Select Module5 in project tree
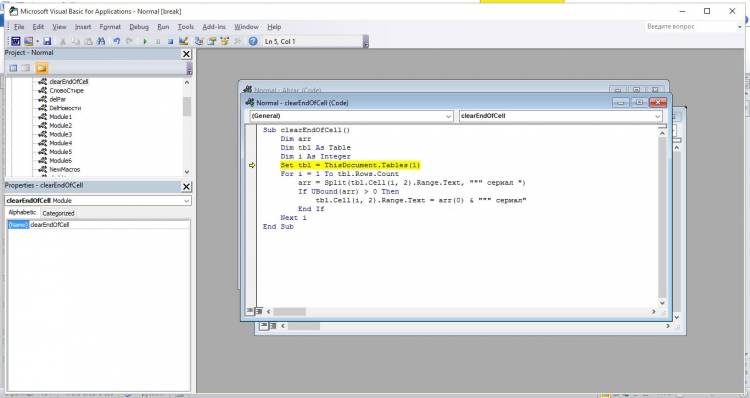Viewport: 750px width, 398px height. 60,152
